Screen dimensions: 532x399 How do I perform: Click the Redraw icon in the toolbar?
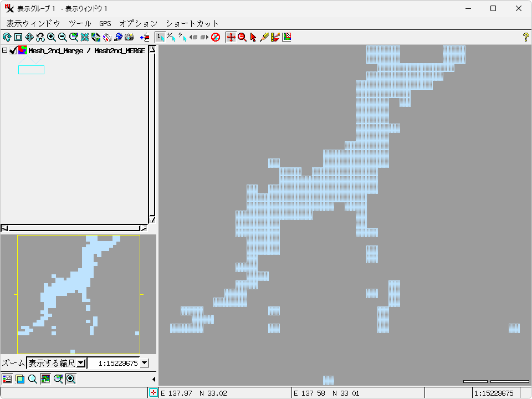point(7,37)
